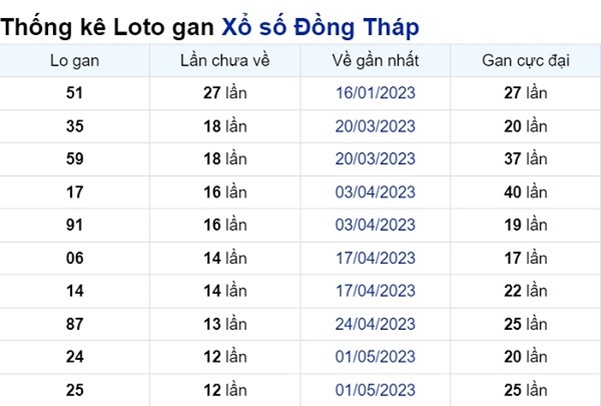
Task: Open the 03/04/2023 date in row 91
Action: pyautogui.click(x=376, y=225)
